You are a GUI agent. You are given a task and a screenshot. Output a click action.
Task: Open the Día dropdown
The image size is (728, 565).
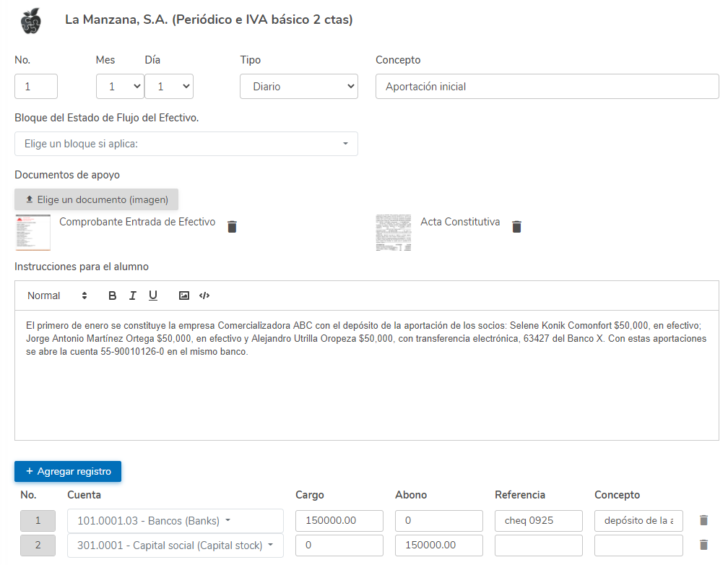tap(168, 87)
